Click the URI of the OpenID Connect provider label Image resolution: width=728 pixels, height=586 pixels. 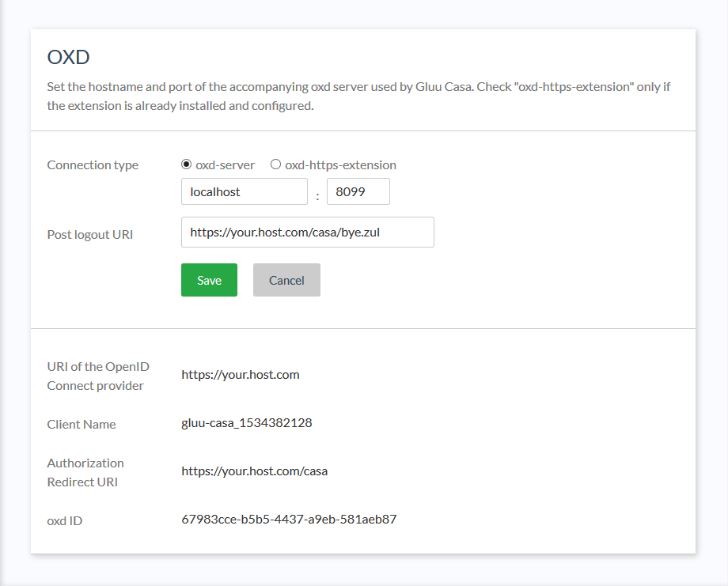pyautogui.click(x=97, y=376)
